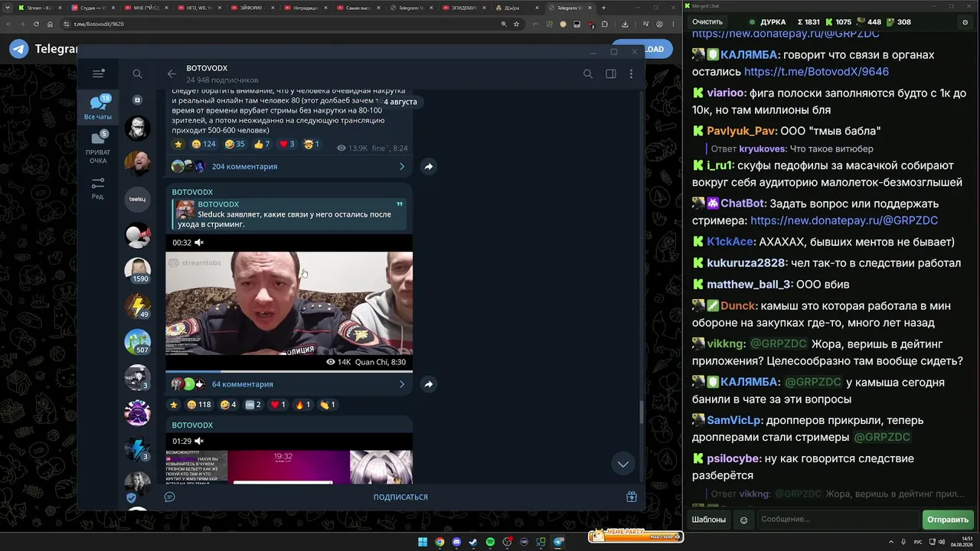Share the Sleduck video post
980x551 pixels.
tap(429, 384)
